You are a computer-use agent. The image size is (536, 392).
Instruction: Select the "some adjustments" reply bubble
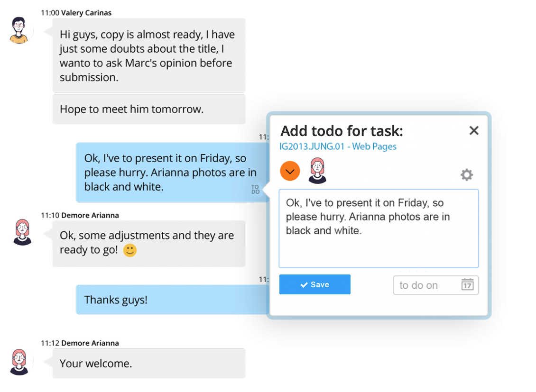(x=148, y=243)
